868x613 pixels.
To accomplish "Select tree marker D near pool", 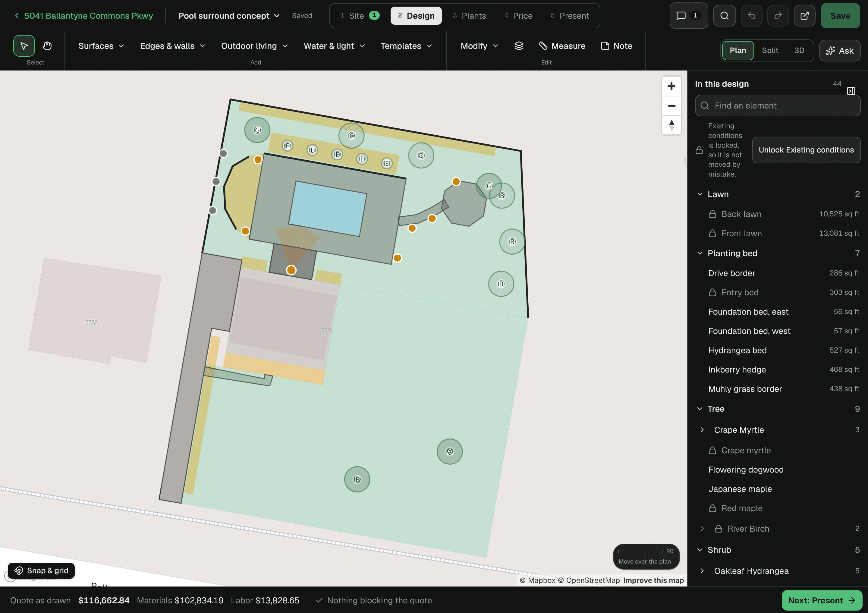I will click(x=421, y=155).
